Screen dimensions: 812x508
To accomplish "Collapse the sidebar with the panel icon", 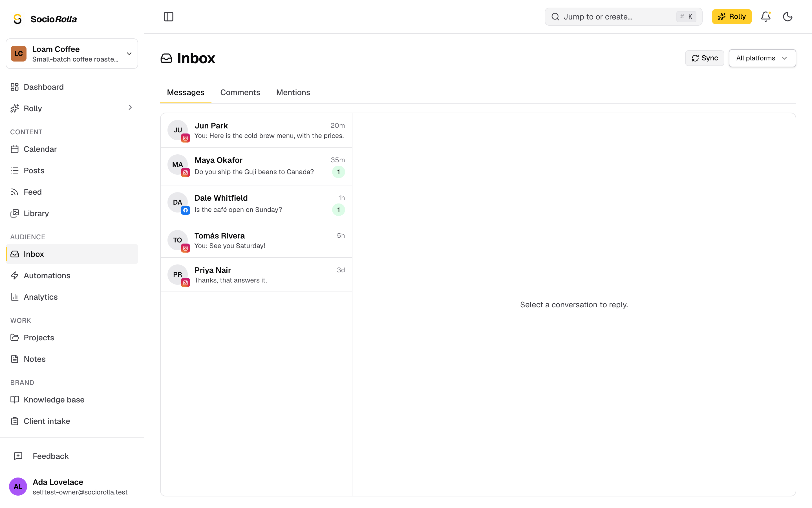I will [x=168, y=16].
